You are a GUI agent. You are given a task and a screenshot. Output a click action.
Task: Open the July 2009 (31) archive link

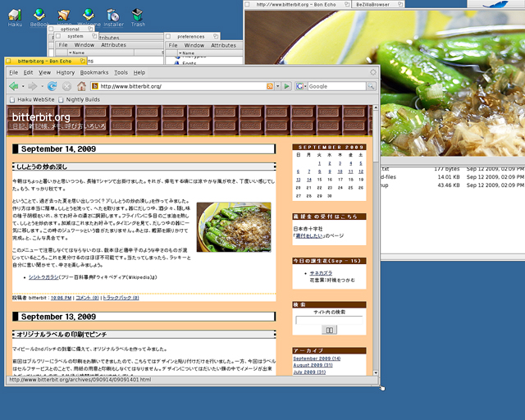309,372
